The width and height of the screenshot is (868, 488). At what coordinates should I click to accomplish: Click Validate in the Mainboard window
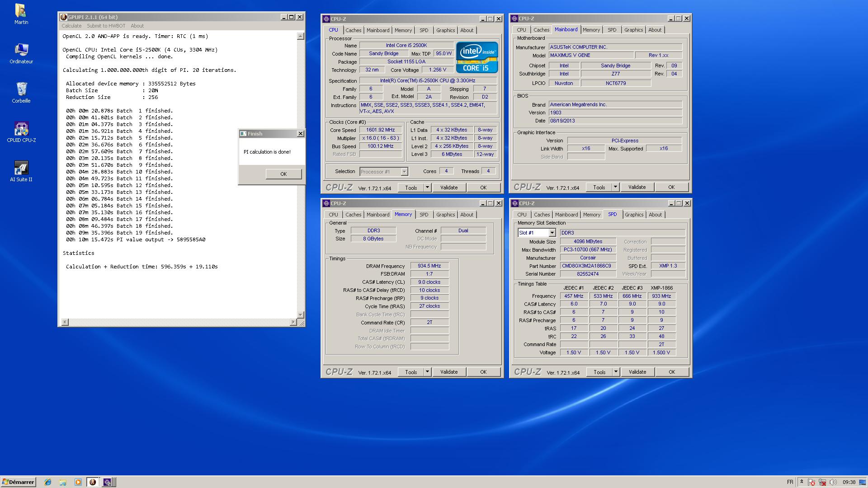637,187
